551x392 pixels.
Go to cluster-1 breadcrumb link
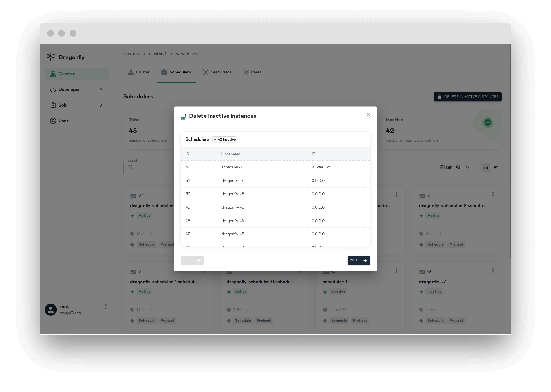point(158,54)
